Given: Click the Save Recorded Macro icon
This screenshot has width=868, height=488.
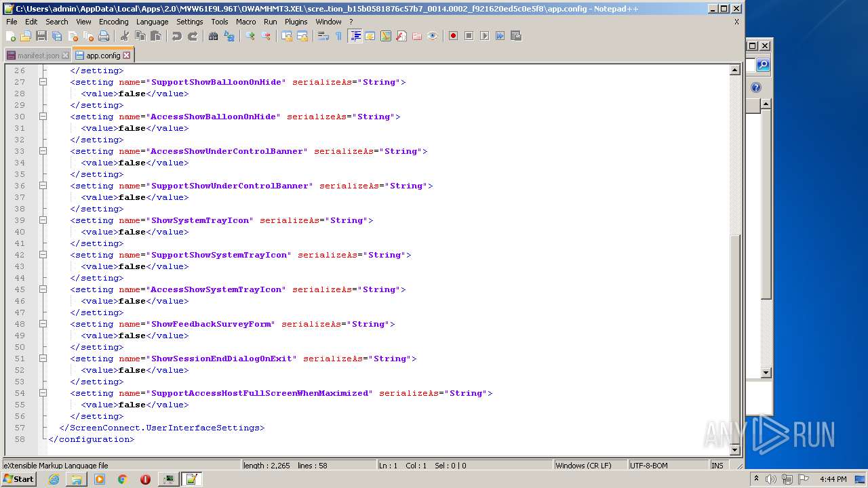Looking at the screenshot, I should [516, 36].
